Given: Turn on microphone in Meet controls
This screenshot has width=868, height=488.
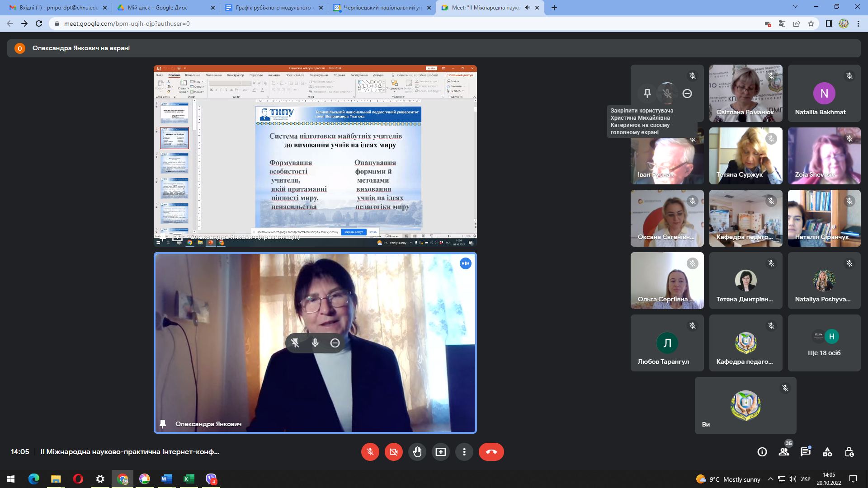Looking at the screenshot, I should coord(370,452).
